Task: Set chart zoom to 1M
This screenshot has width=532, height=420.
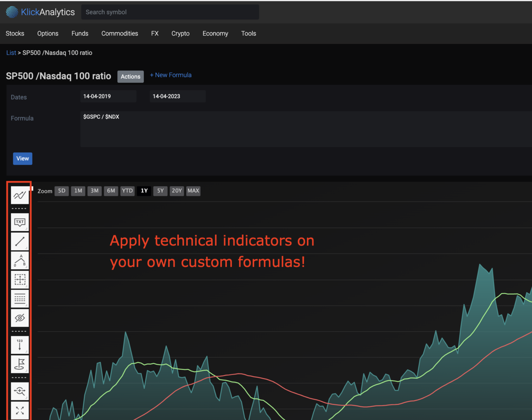Action: point(78,191)
